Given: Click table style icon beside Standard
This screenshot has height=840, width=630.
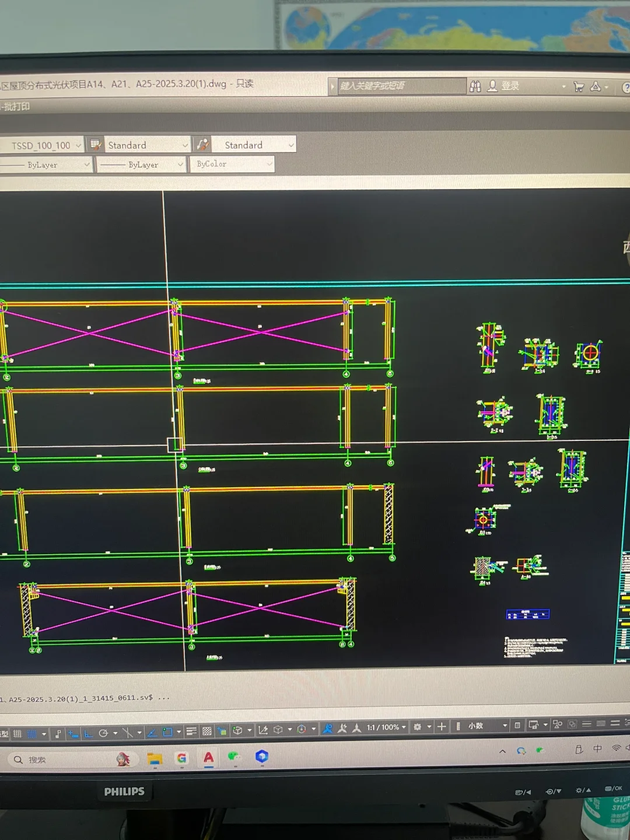Looking at the screenshot, I should (x=95, y=145).
